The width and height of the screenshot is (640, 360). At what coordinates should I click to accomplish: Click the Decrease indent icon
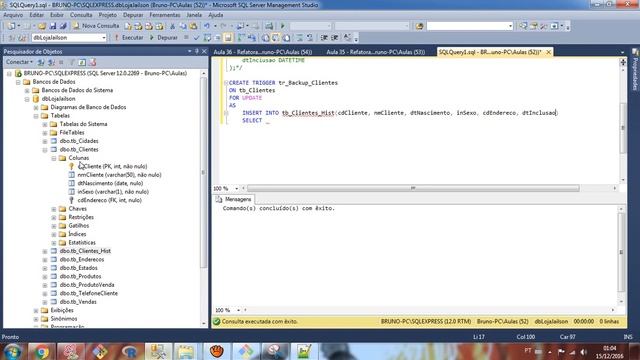(x=324, y=38)
